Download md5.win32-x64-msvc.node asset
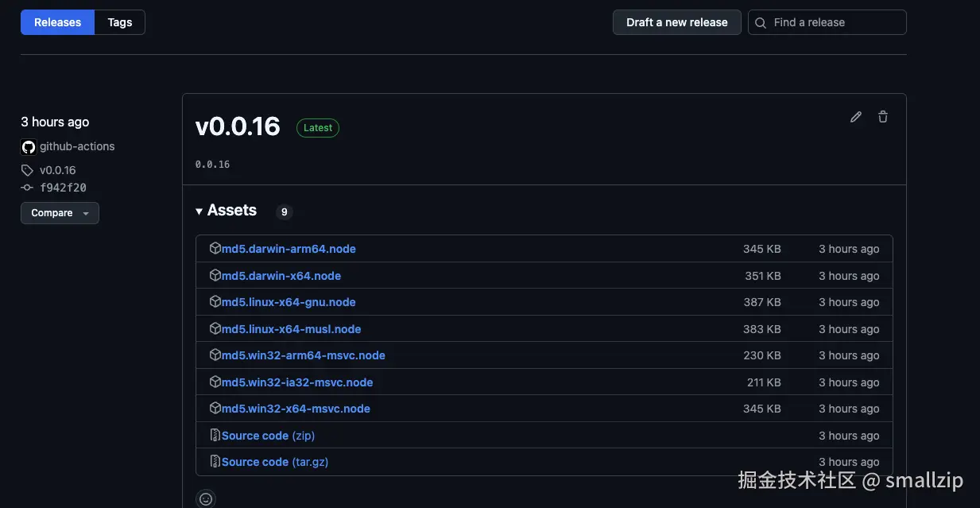This screenshot has height=508, width=980. coord(296,409)
